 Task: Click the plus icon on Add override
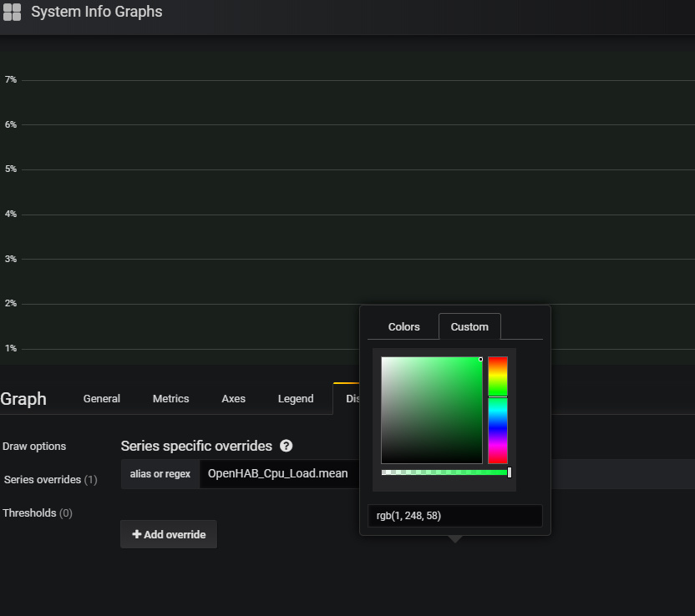pyautogui.click(x=139, y=534)
